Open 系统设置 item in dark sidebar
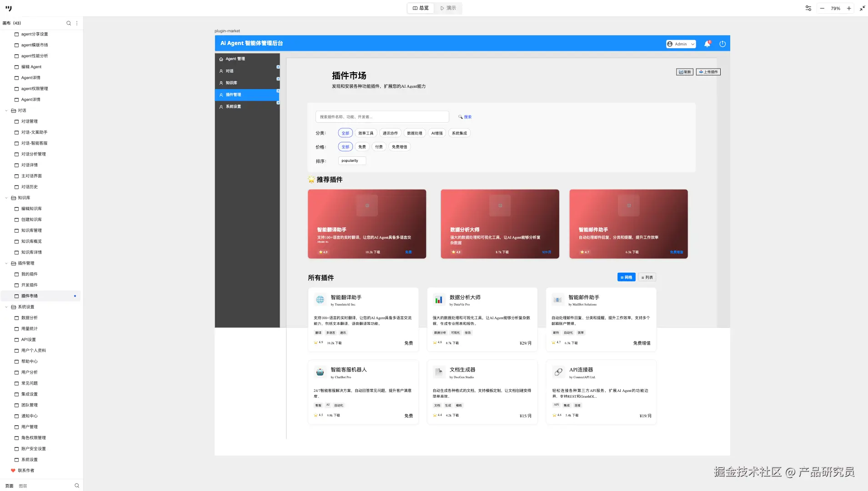Image resolution: width=868 pixels, height=491 pixels. (247, 106)
